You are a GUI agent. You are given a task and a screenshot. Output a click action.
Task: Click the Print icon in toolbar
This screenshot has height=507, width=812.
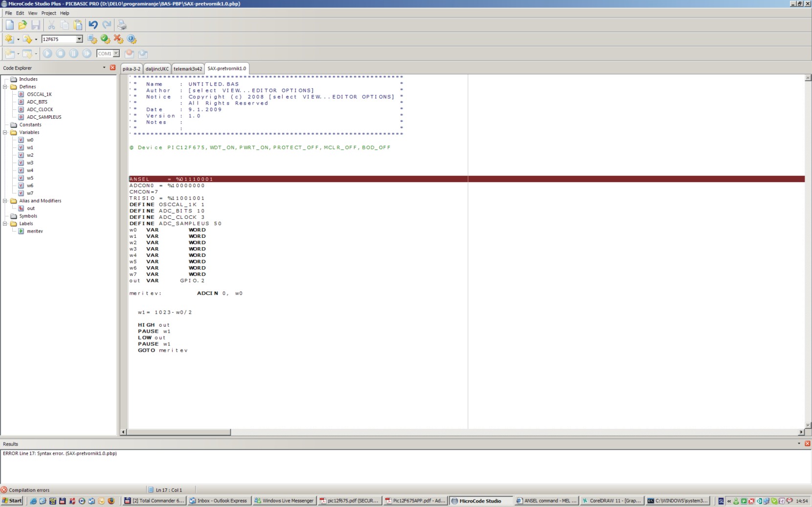[122, 25]
